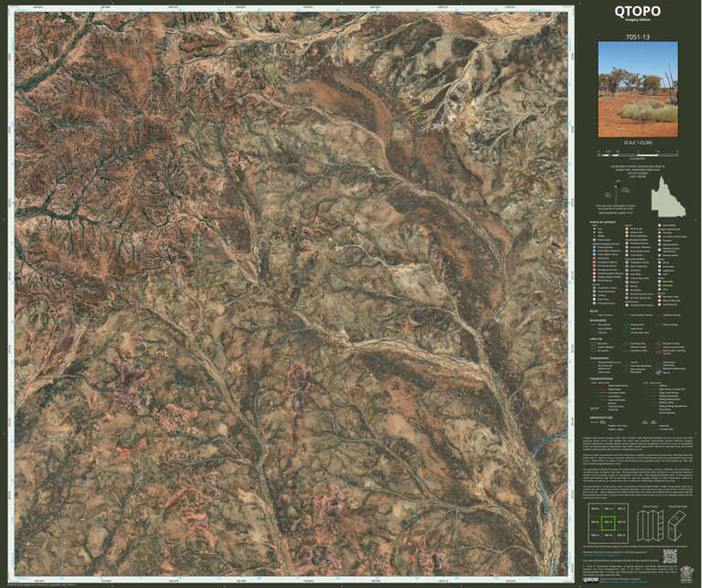Viewport: 702px width, 588px height.
Task: Click the Tablecloth Folds diagram
Action: pos(677,526)
